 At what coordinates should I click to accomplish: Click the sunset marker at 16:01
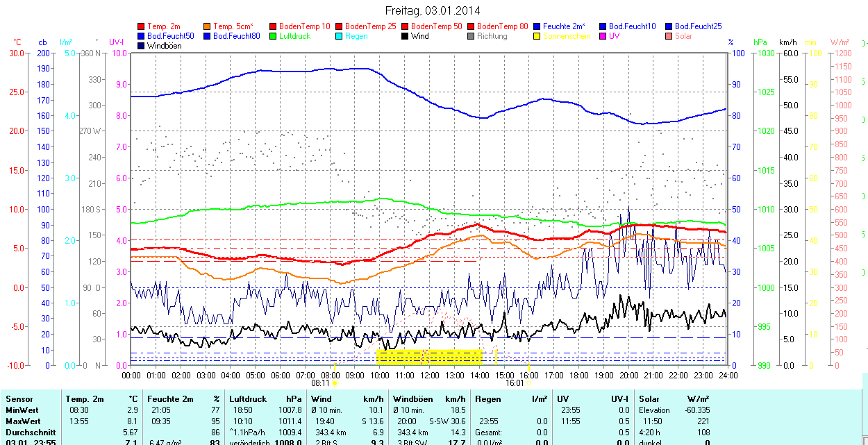(529, 383)
